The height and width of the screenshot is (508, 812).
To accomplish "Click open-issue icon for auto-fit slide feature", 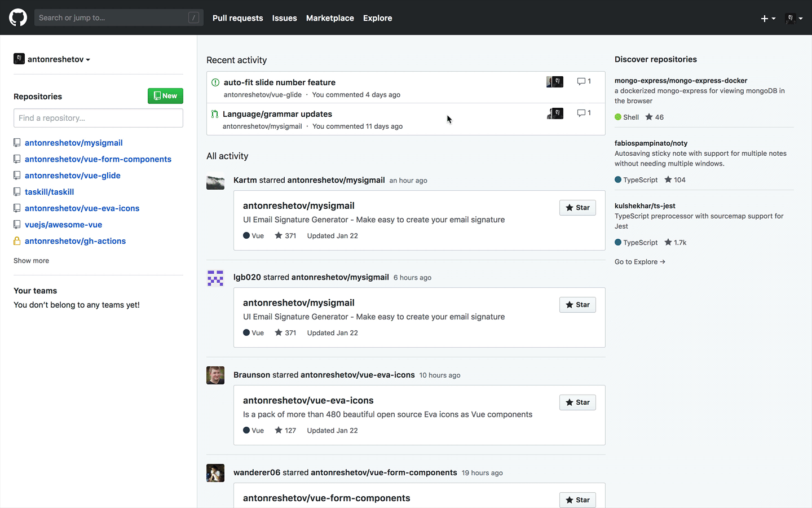I will (215, 82).
